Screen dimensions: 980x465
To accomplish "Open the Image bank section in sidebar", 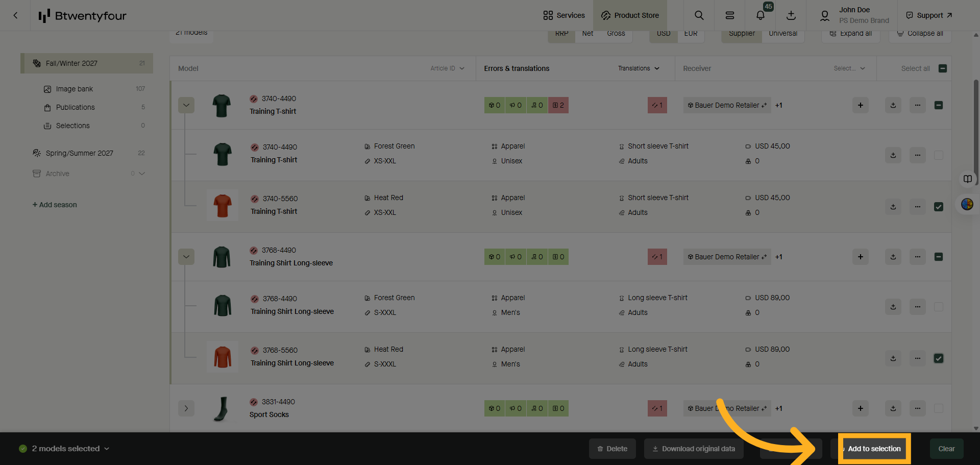I will [x=74, y=88].
